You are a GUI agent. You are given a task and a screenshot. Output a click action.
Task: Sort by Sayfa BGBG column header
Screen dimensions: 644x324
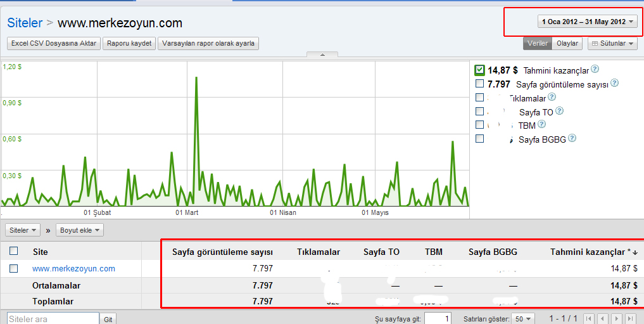tap(493, 252)
